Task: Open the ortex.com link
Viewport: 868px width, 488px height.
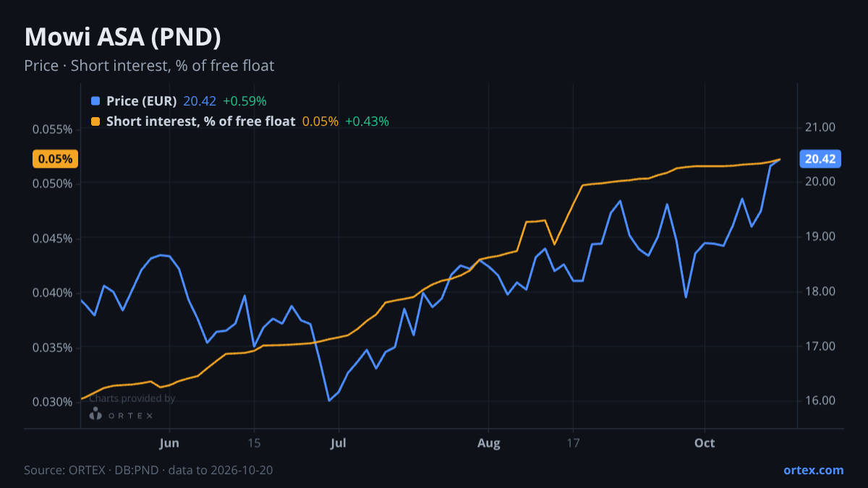Action: [813, 470]
